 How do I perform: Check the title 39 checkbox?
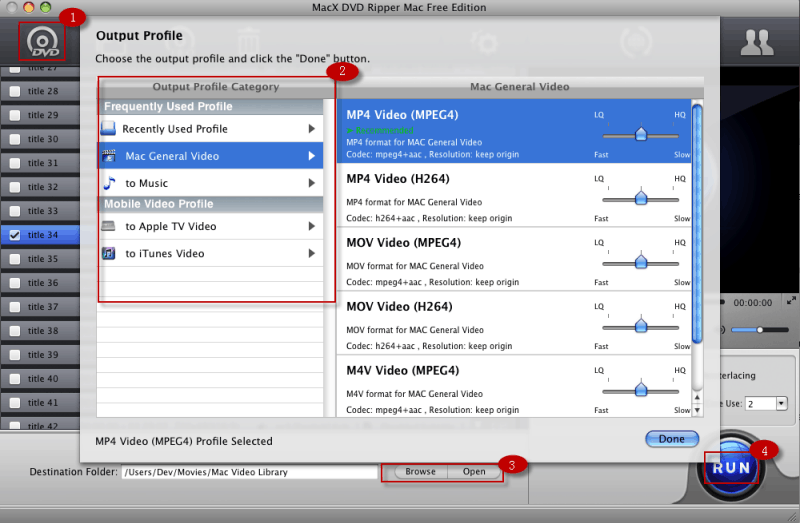(x=15, y=355)
